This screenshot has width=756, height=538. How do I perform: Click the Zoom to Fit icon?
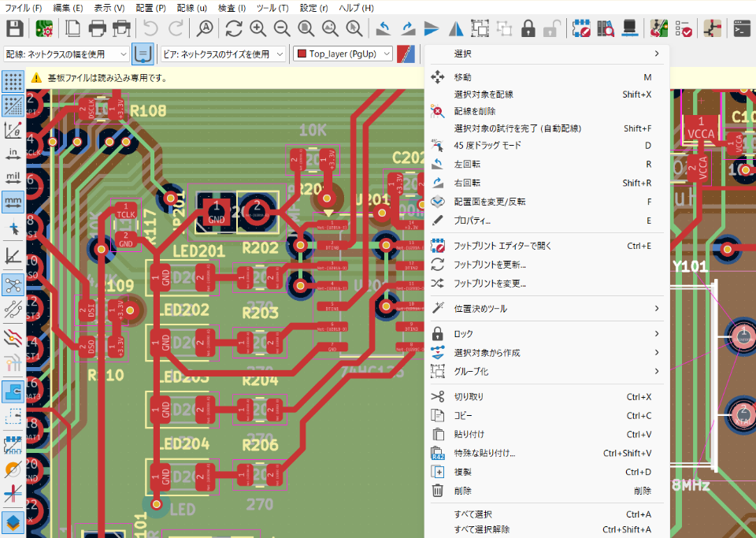(x=306, y=29)
